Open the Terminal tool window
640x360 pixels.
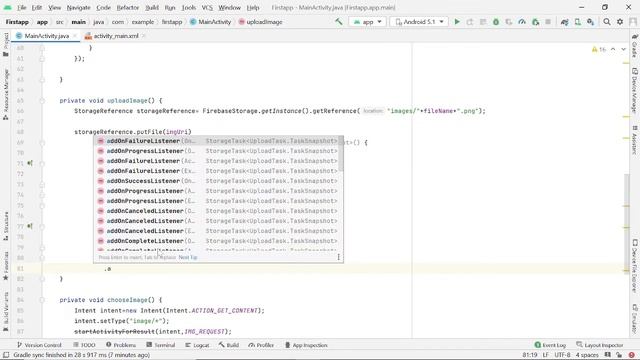161,345
